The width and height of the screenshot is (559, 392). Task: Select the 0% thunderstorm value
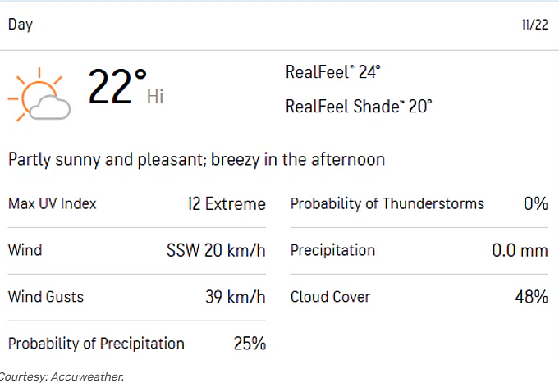coord(536,203)
